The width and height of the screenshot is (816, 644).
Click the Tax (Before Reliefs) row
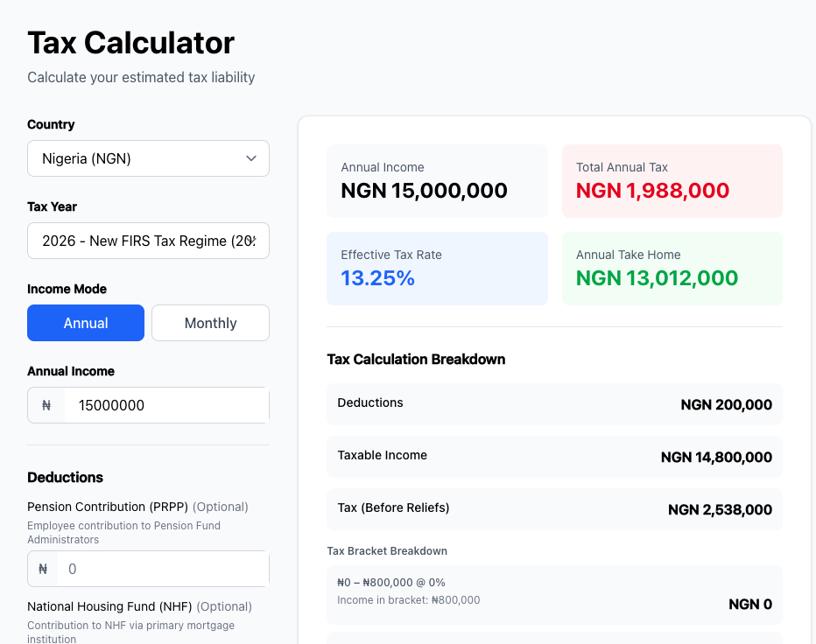554,509
